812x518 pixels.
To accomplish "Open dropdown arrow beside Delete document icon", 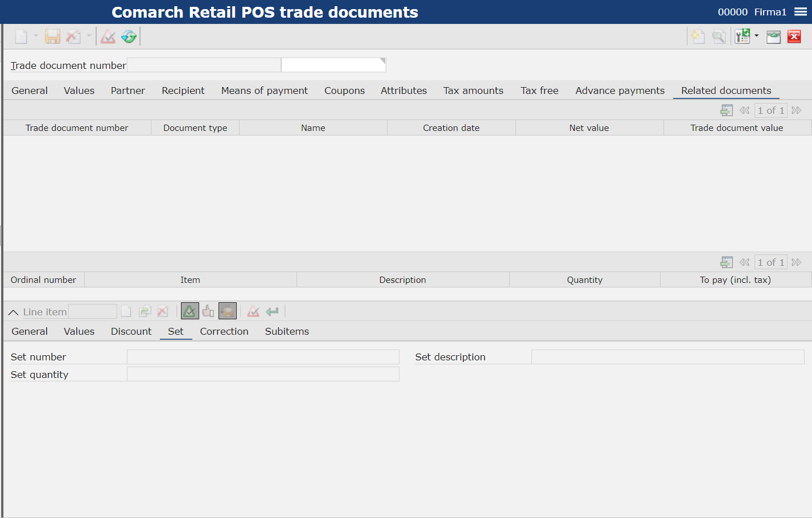I will [89, 36].
